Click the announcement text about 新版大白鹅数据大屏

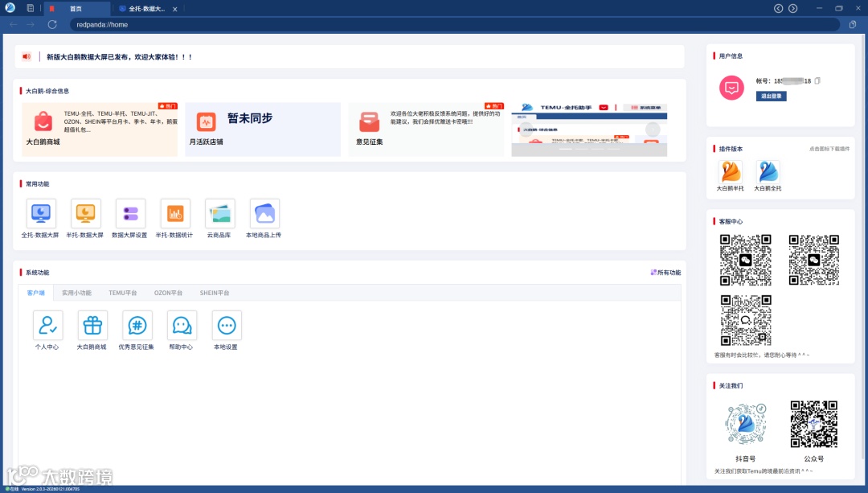119,56
